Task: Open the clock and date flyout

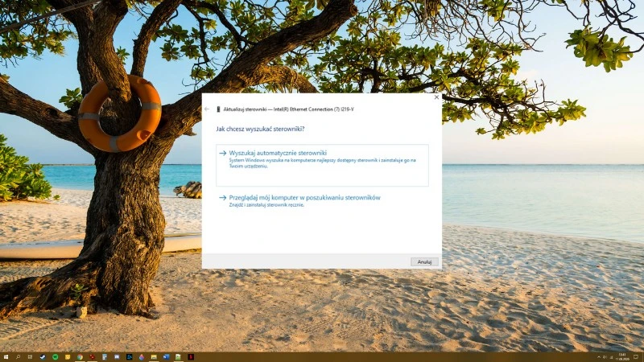Action: 622,356
